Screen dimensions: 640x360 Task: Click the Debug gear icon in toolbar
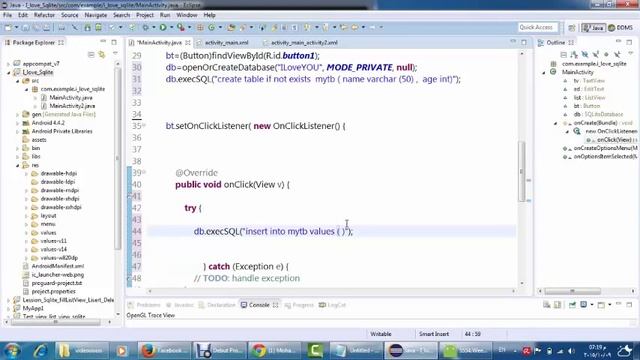click(145, 27)
